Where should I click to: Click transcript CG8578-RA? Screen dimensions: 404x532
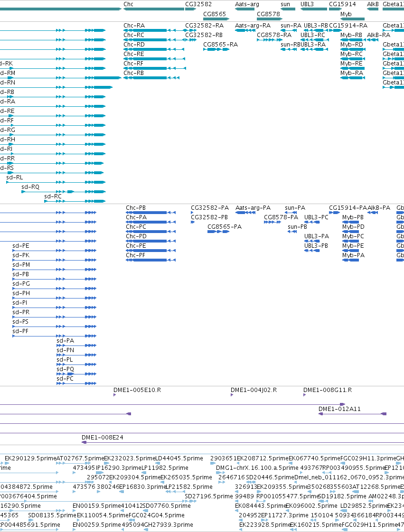tap(270, 40)
